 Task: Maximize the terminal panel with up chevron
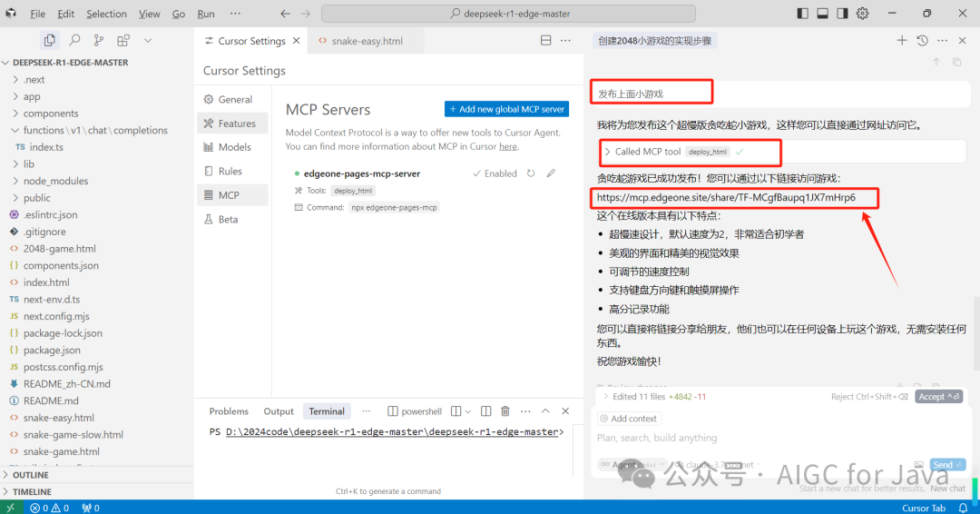coord(545,410)
